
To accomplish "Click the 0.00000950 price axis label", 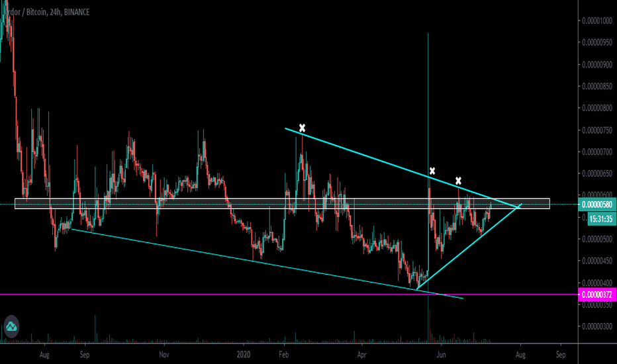I will click(x=597, y=42).
